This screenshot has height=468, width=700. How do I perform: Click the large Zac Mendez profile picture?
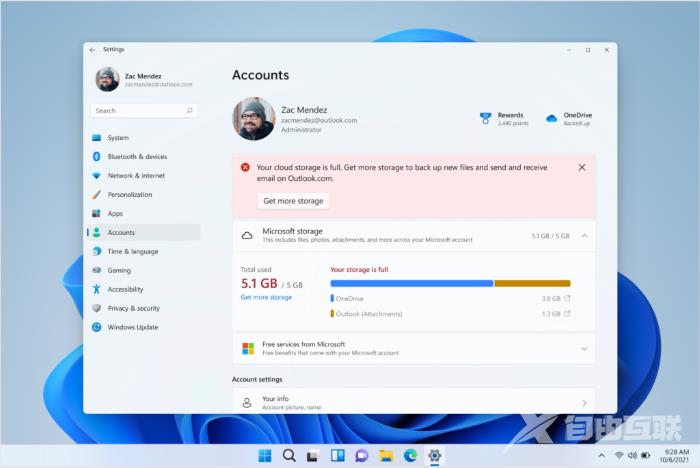pyautogui.click(x=254, y=119)
